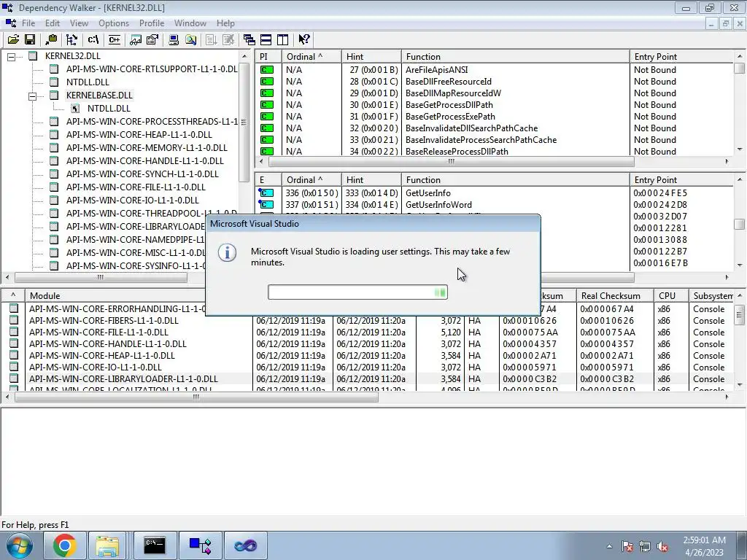This screenshot has width=747, height=560.
Task: Click the info icon in Visual Studio dialog
Action: click(x=228, y=252)
